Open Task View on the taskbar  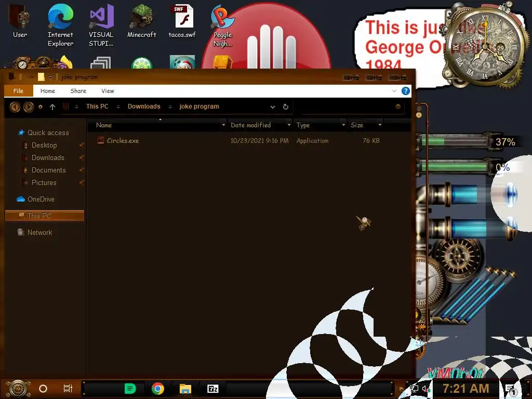tap(68, 389)
